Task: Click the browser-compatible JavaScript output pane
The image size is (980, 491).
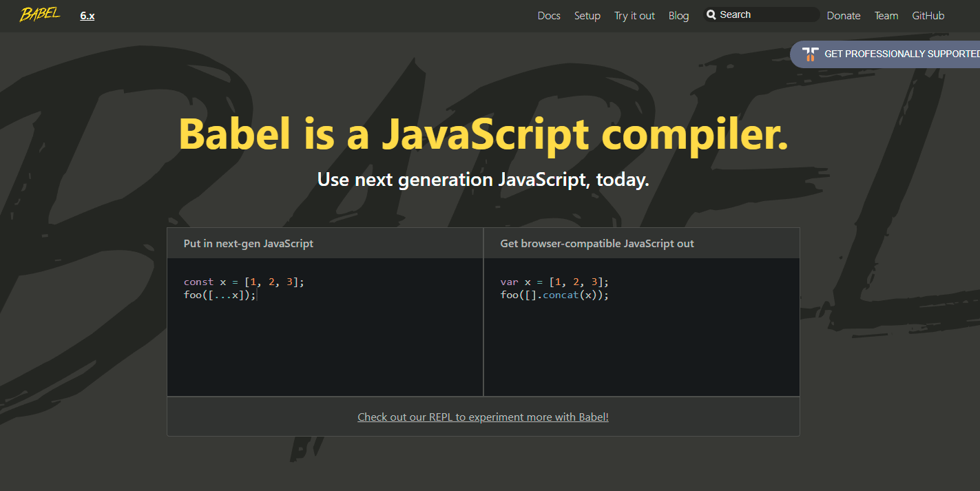Action: 642,327
